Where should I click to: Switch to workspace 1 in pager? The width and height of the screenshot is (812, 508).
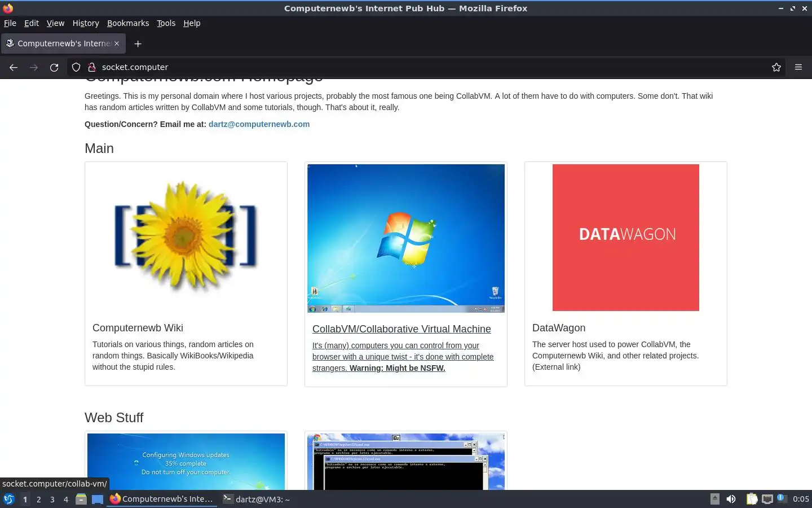pyautogui.click(x=25, y=500)
